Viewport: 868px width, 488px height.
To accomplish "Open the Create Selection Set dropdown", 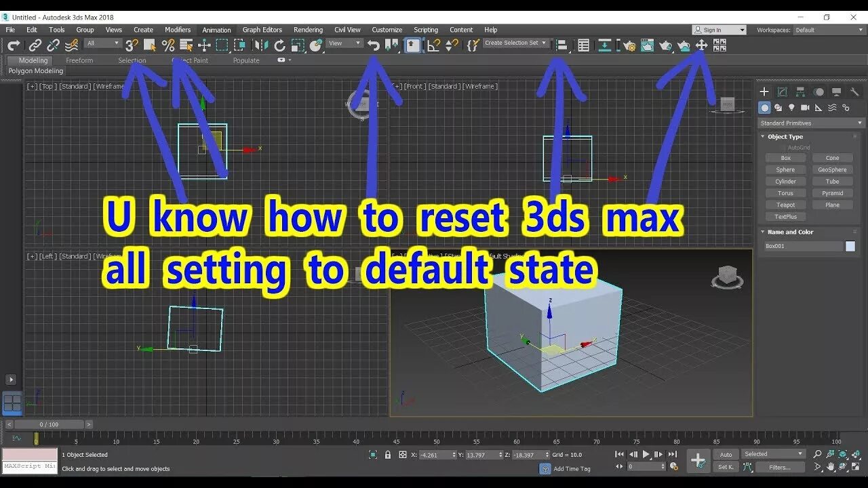I will point(516,43).
